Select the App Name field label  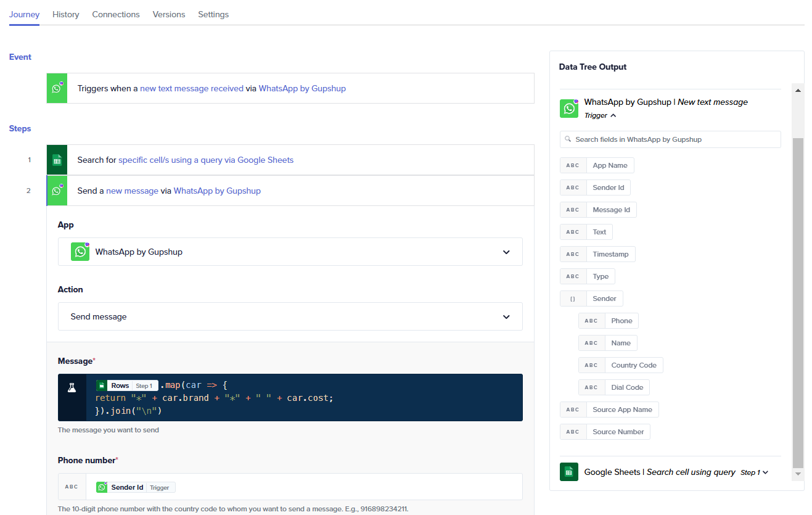click(x=610, y=165)
